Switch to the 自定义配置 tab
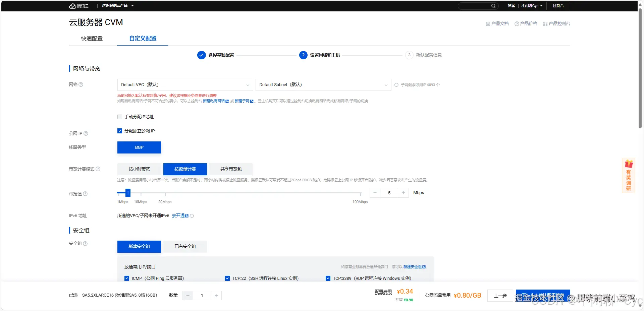The height and width of the screenshot is (311, 644). point(143,39)
